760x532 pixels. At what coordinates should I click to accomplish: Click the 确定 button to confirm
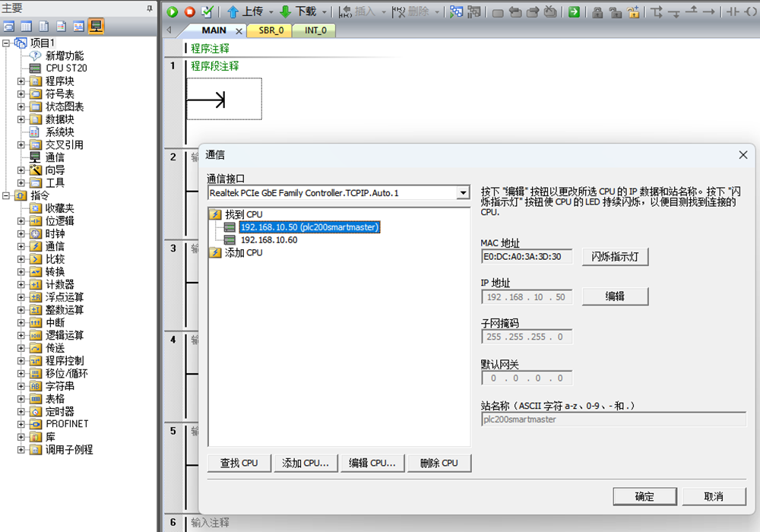point(644,496)
